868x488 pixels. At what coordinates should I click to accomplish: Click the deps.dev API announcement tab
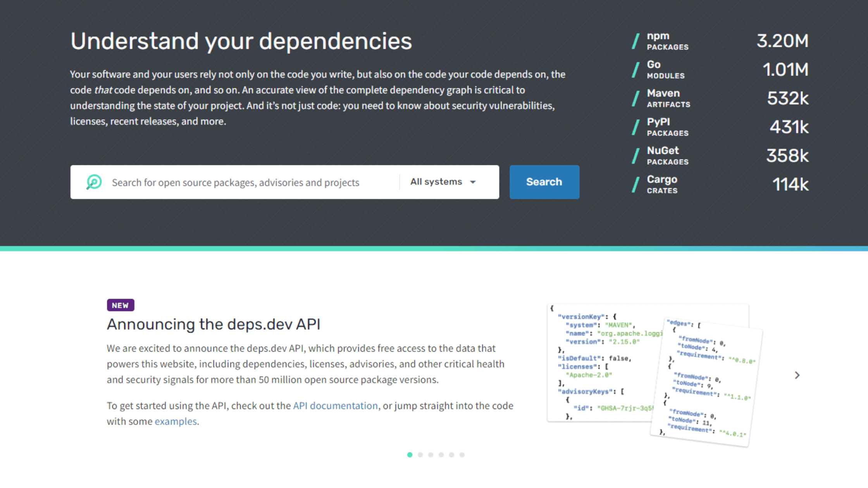click(x=410, y=455)
